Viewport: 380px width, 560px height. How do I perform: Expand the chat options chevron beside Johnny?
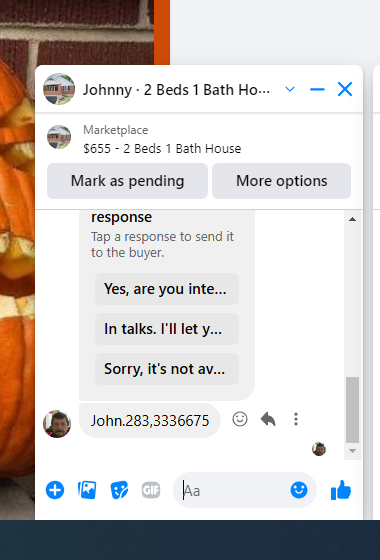(290, 89)
